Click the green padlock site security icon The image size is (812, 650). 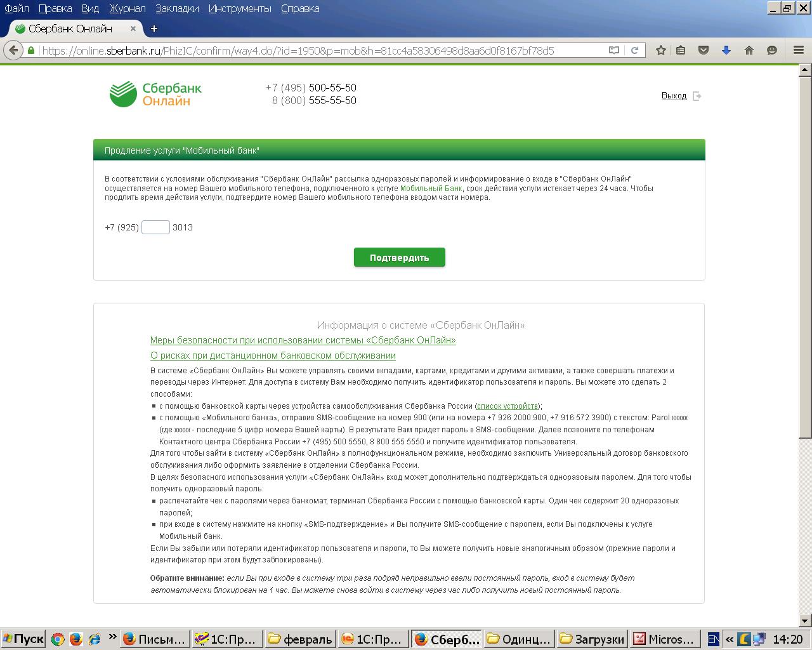point(32,50)
